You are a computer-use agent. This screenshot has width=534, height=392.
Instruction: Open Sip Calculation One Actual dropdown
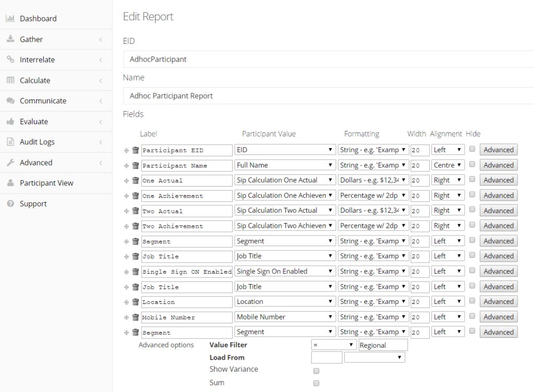click(x=284, y=180)
